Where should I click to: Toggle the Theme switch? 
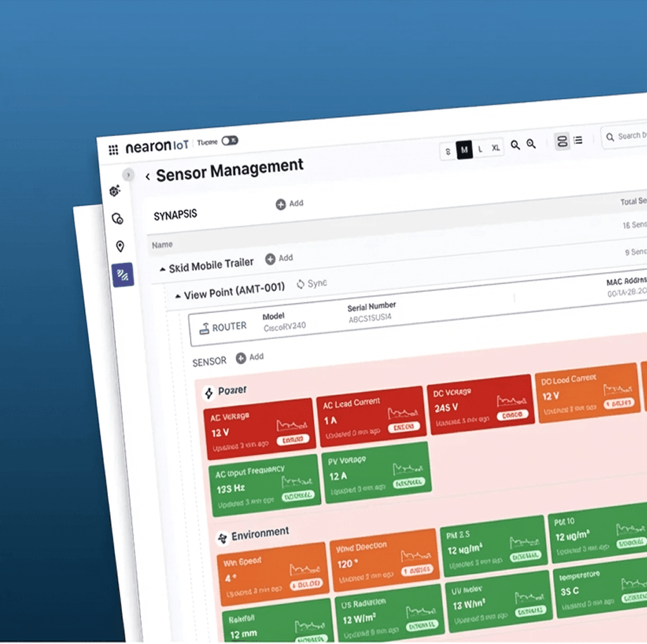[229, 141]
